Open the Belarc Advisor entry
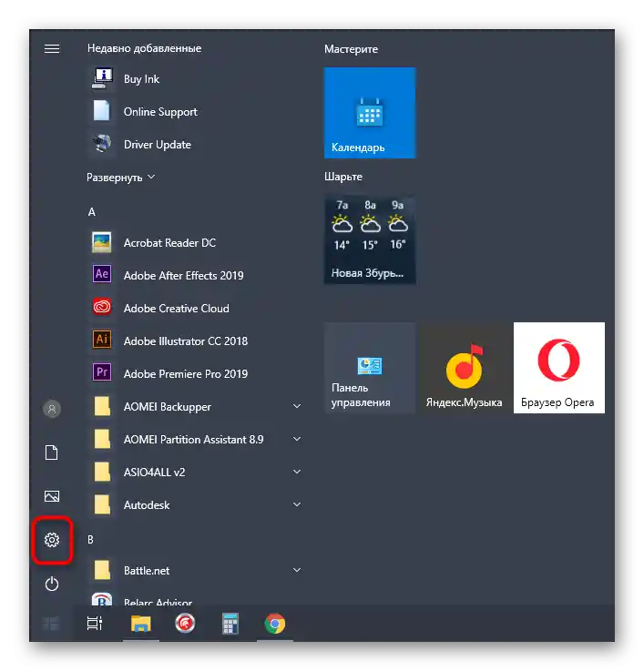This screenshot has width=644, height=671. (x=195, y=599)
